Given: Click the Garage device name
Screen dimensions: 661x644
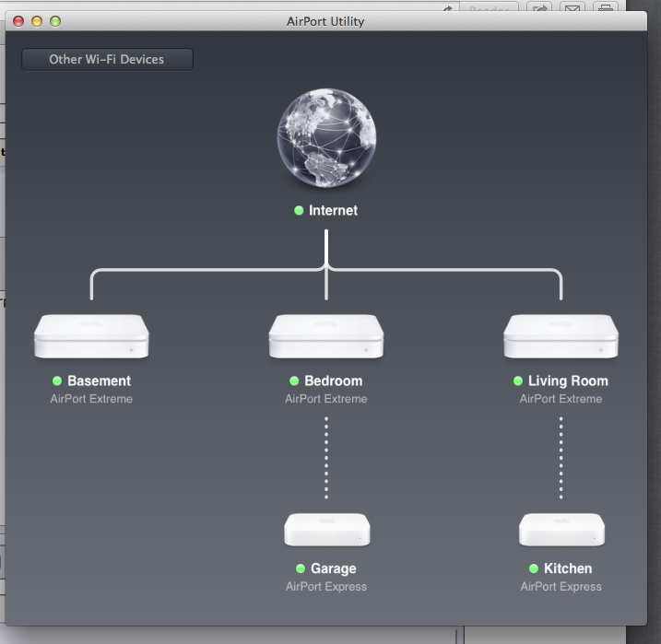Looking at the screenshot, I should (x=334, y=568).
